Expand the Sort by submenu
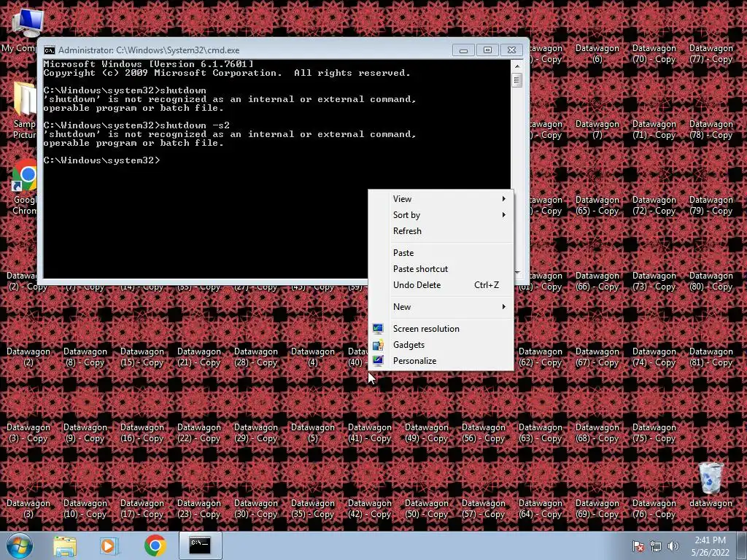747x560 pixels. [441, 215]
